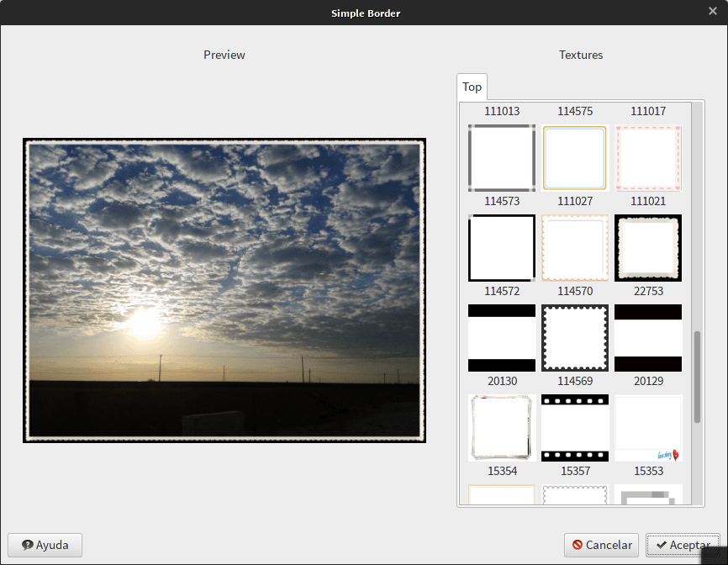Select partially visible beige frame at list bottom
Image resolution: width=728 pixels, height=565 pixels.
click(502, 494)
